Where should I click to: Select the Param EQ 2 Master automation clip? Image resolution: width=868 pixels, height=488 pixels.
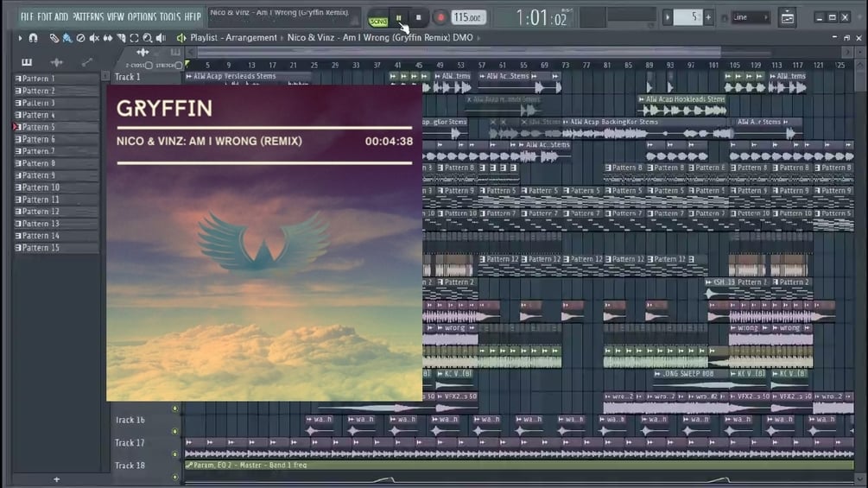(x=519, y=466)
